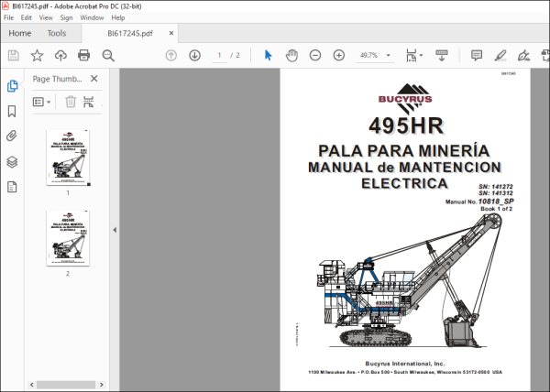
Task: Open Layers sidebar panel
Action: click(12, 162)
